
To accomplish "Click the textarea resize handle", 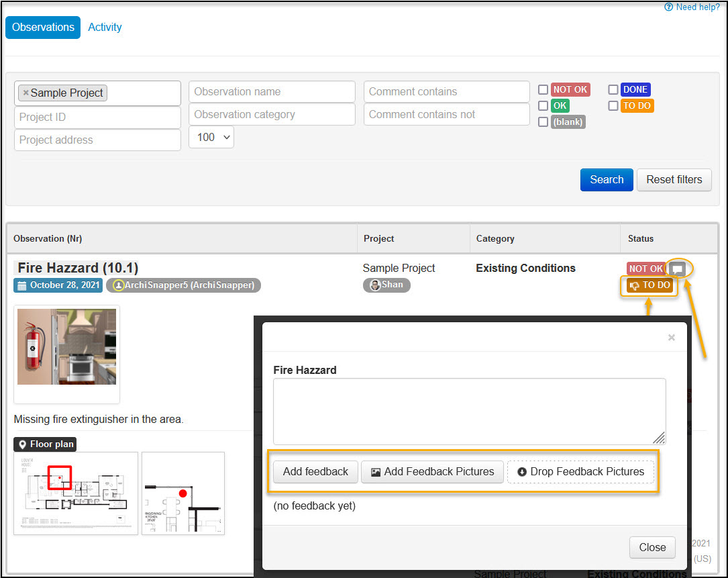I will pyautogui.click(x=659, y=438).
